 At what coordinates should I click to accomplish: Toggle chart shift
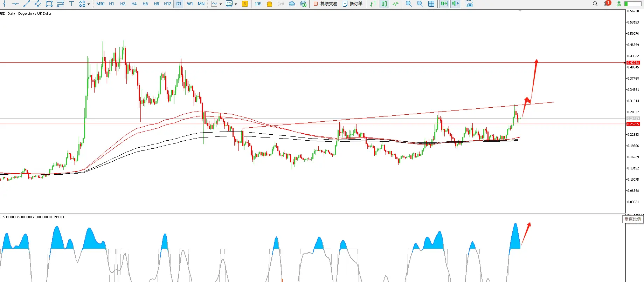point(456,4)
